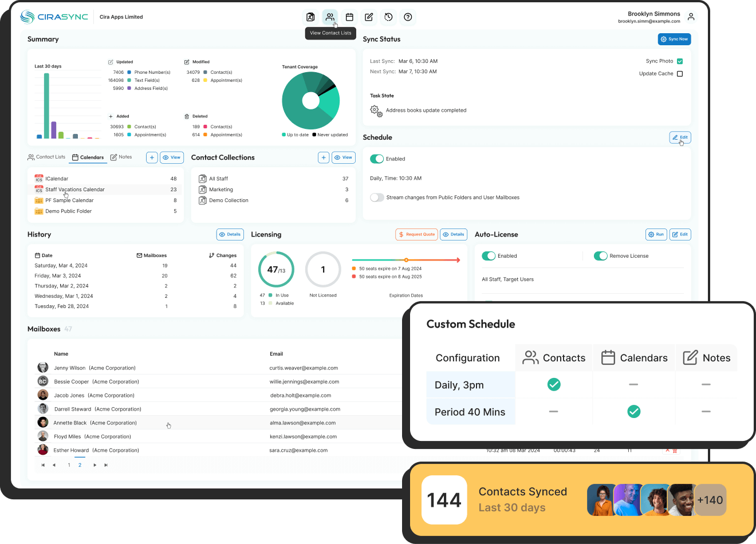This screenshot has width=756, height=544.
Task: Enable the Update Cache checkbox
Action: [679, 73]
